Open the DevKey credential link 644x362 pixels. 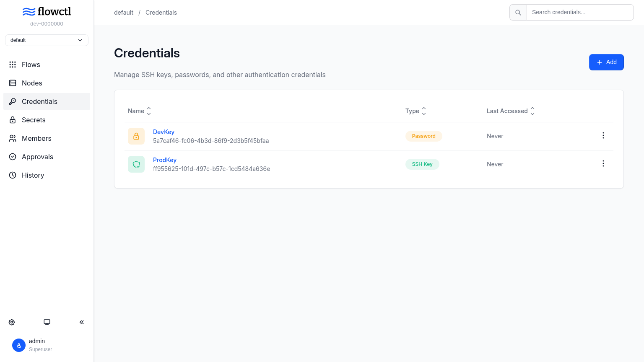point(164,132)
